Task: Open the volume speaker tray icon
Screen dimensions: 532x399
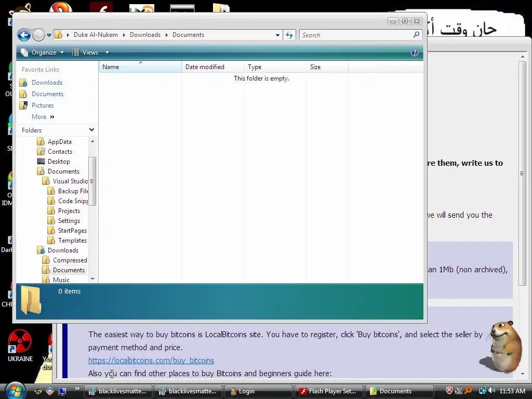Action: [x=492, y=391]
